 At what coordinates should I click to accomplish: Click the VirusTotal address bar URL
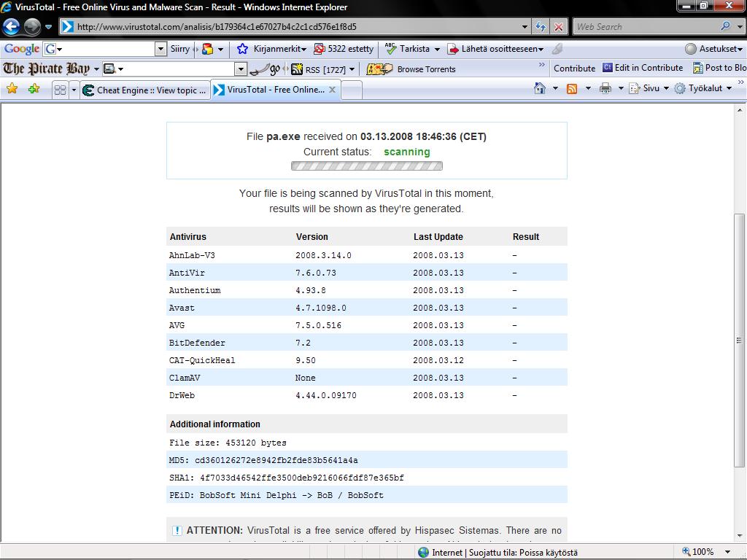tap(217, 27)
